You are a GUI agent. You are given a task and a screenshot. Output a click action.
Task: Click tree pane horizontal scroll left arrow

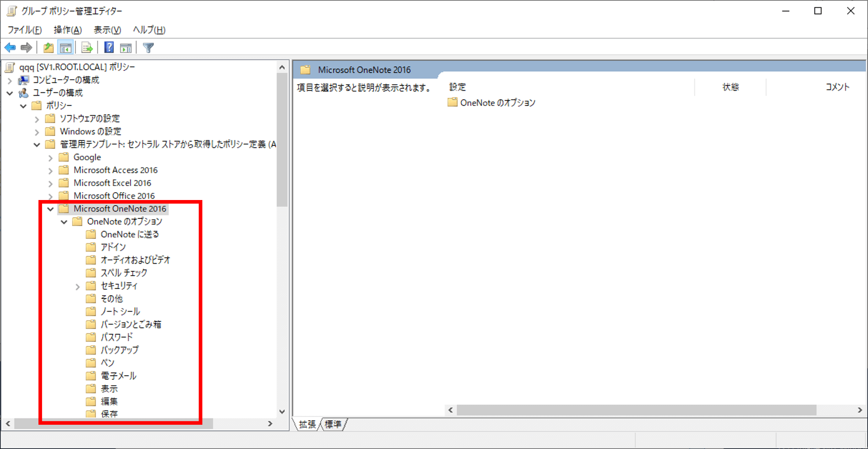click(x=8, y=424)
